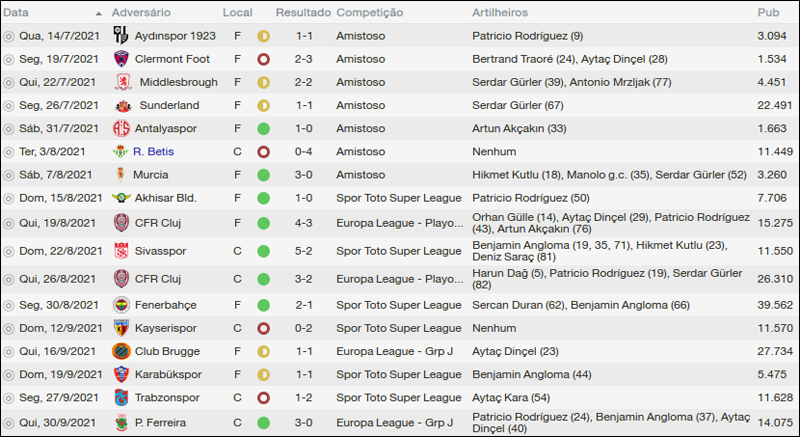800x437 pixels.
Task: Open the R. Betis team link
Action: [153, 152]
